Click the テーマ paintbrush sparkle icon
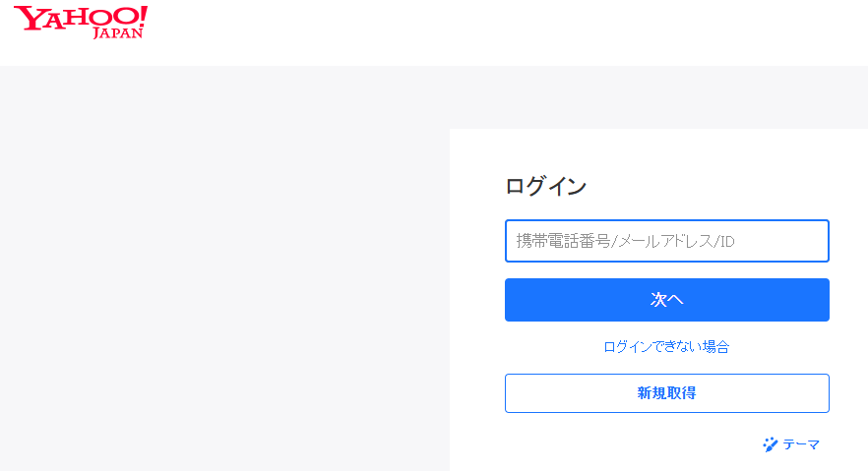Viewport: 868px width, 471px height. click(x=771, y=444)
